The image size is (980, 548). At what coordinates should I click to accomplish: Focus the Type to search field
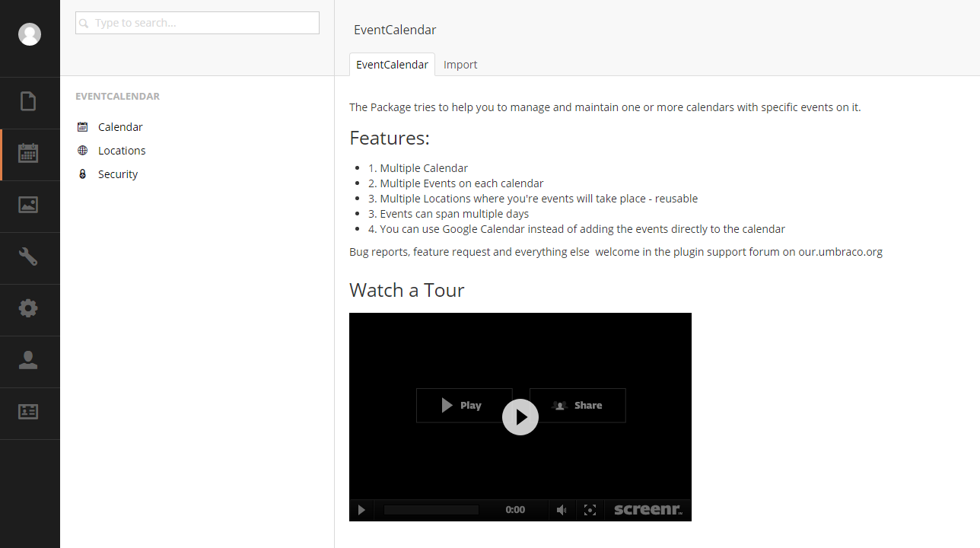click(197, 23)
